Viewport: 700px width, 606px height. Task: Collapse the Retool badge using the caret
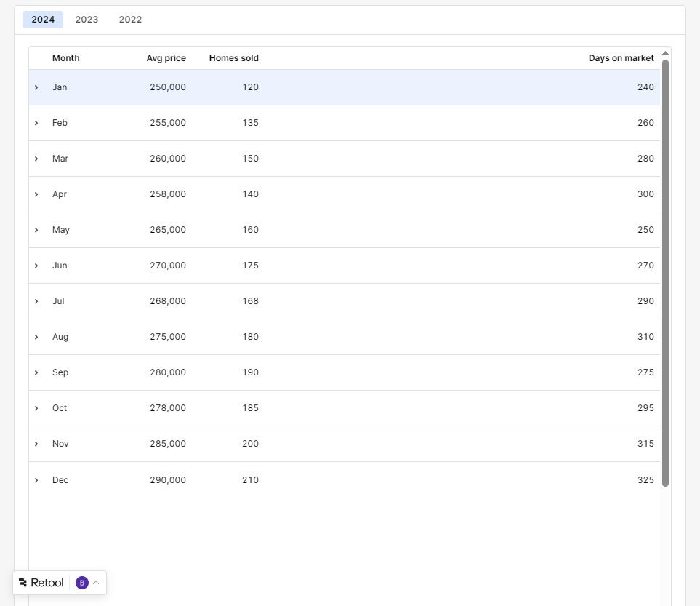click(95, 582)
